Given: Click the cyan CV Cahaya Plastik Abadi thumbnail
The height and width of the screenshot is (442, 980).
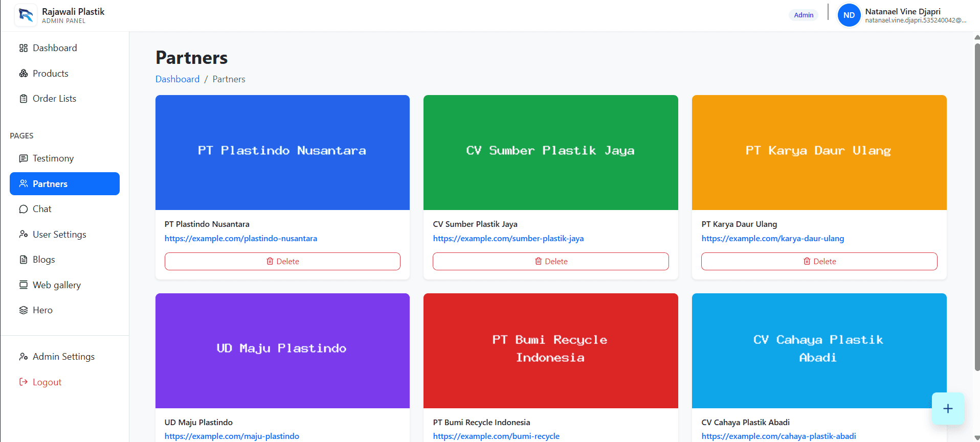Looking at the screenshot, I should click(819, 351).
